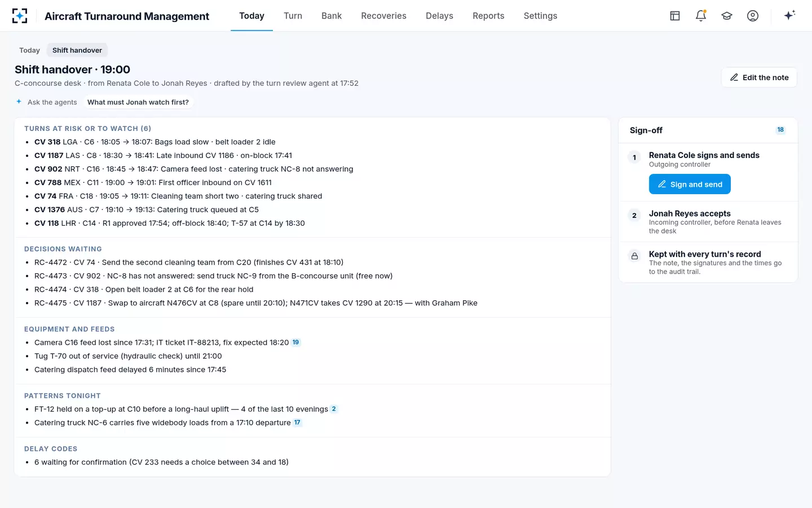Click decision RC-4474 for CV 318
The height and width of the screenshot is (508, 812).
[144, 290]
